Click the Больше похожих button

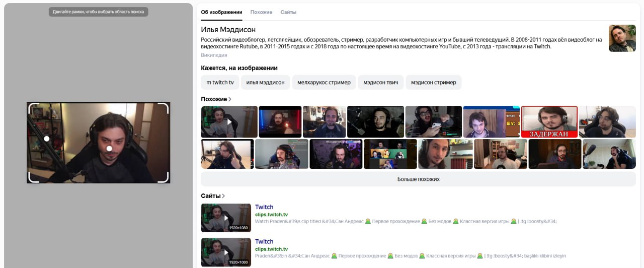418,179
